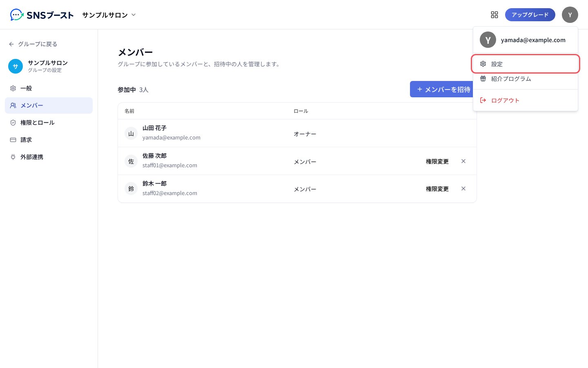588x368 pixels.
Task: Click the アップグレード button
Action: coord(530,15)
